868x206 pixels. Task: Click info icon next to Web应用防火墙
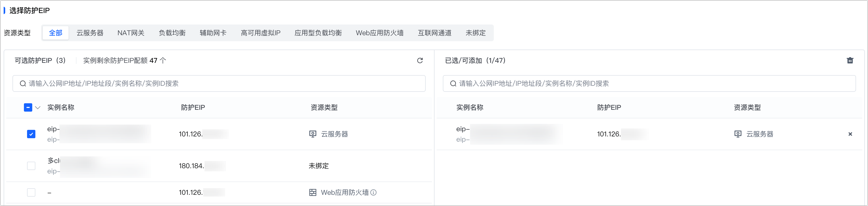click(x=373, y=192)
